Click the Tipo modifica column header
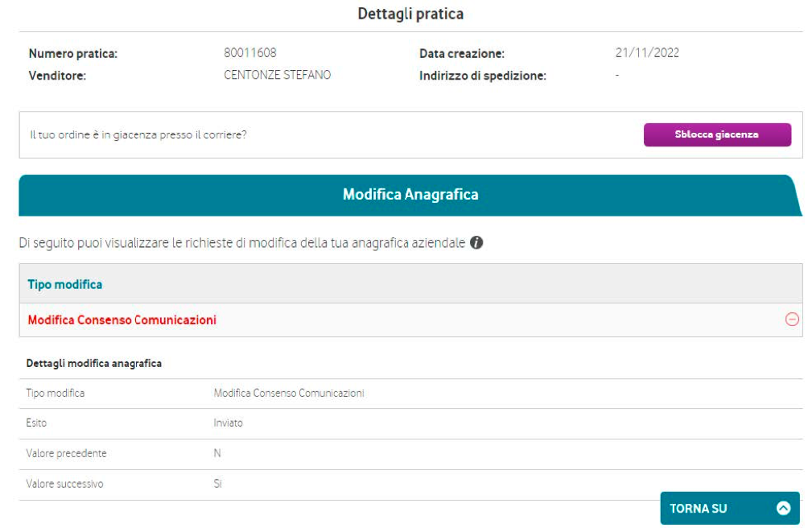Screen dimensions: 808x532 [65, 284]
